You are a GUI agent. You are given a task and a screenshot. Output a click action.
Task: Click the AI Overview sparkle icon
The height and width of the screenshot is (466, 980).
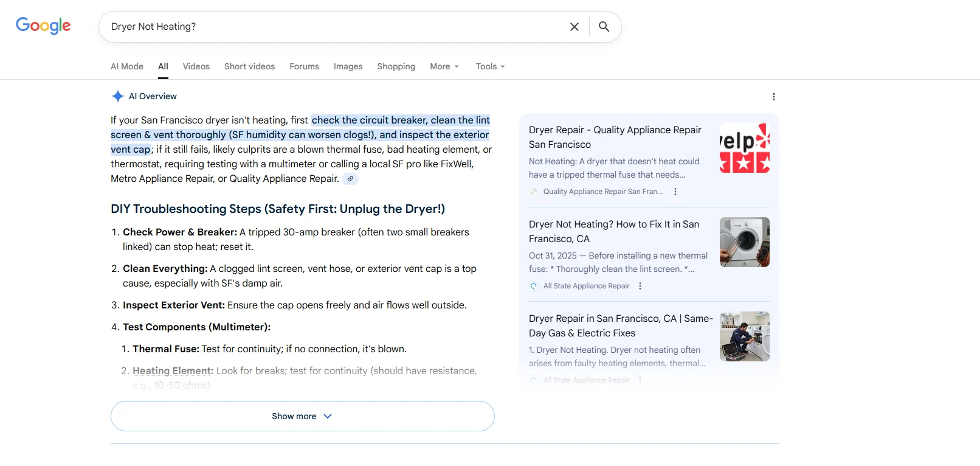118,96
